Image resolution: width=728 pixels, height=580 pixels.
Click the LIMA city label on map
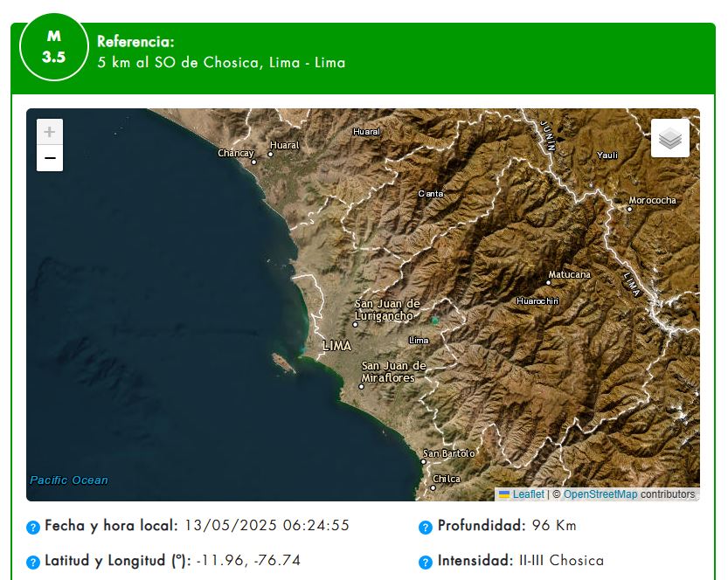click(336, 346)
